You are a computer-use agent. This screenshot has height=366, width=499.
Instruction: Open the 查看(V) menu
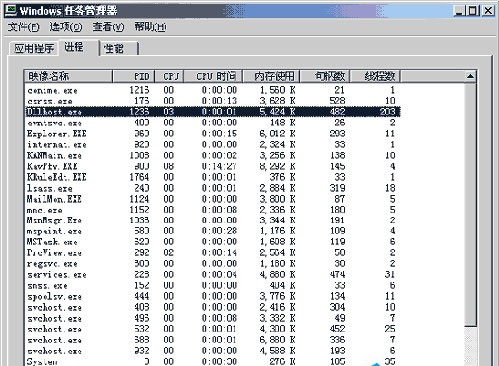(x=108, y=27)
